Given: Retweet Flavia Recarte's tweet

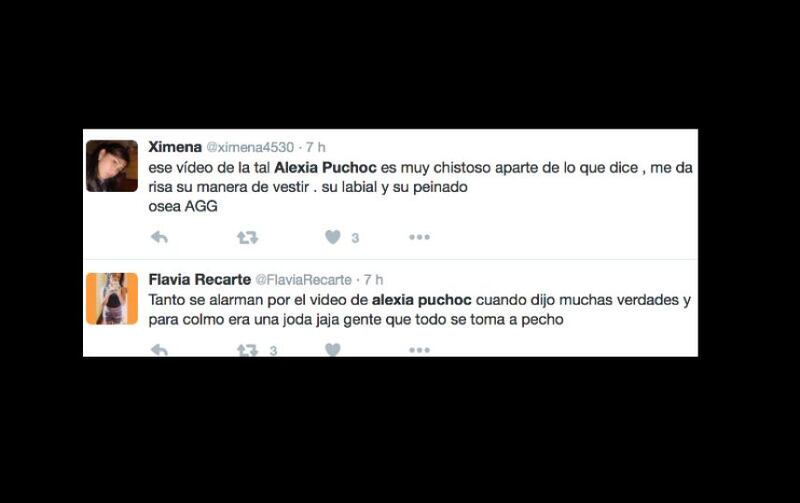Looking at the screenshot, I should click(x=247, y=350).
